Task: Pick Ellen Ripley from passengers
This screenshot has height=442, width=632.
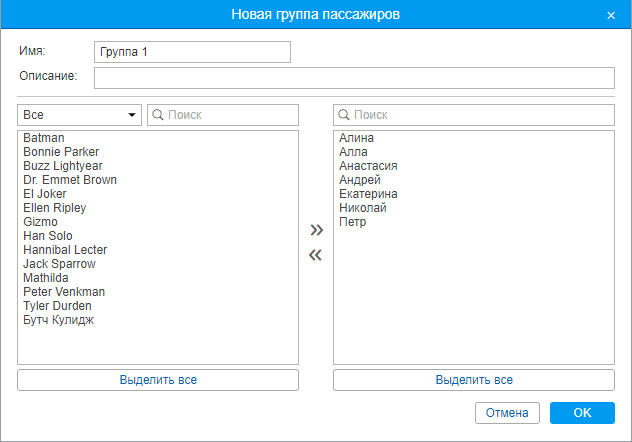Action: click(x=55, y=208)
